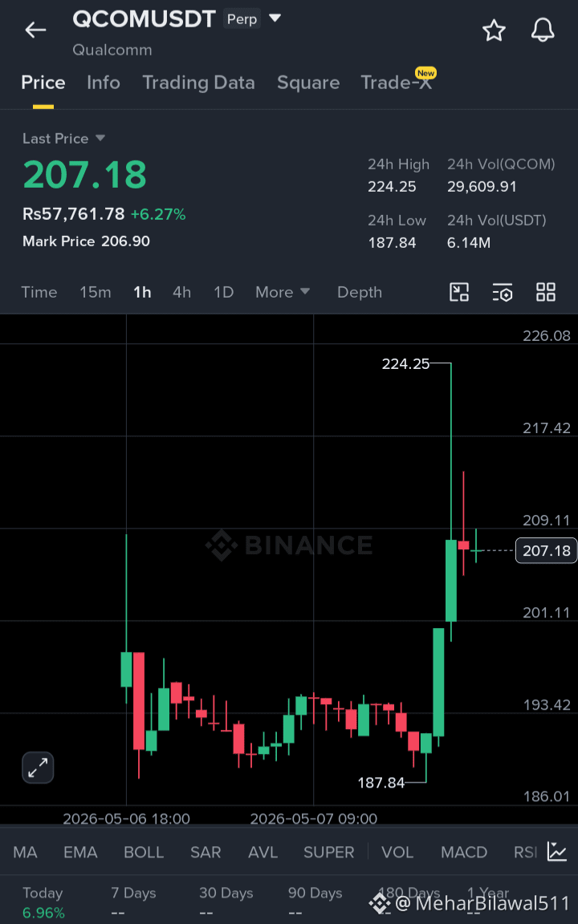
Task: Open the Trading Data tab
Action: pyautogui.click(x=198, y=83)
